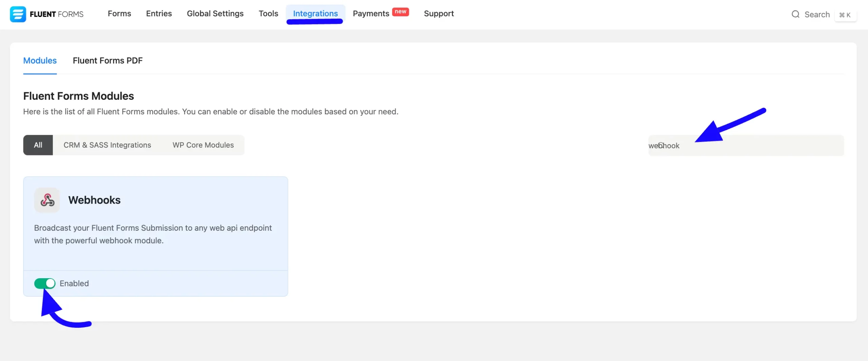Open the Entries menu
The width and height of the screenshot is (868, 361).
pos(159,14)
